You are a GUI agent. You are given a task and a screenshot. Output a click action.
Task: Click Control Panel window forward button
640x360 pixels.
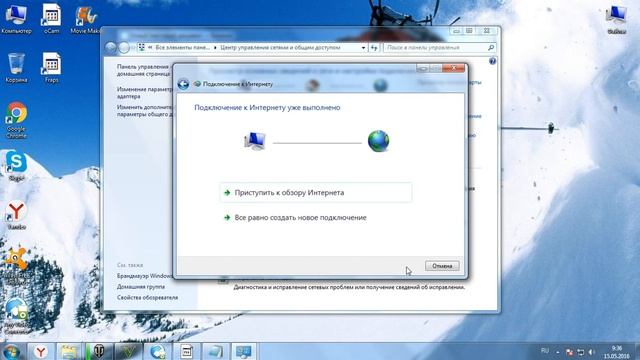(x=124, y=48)
